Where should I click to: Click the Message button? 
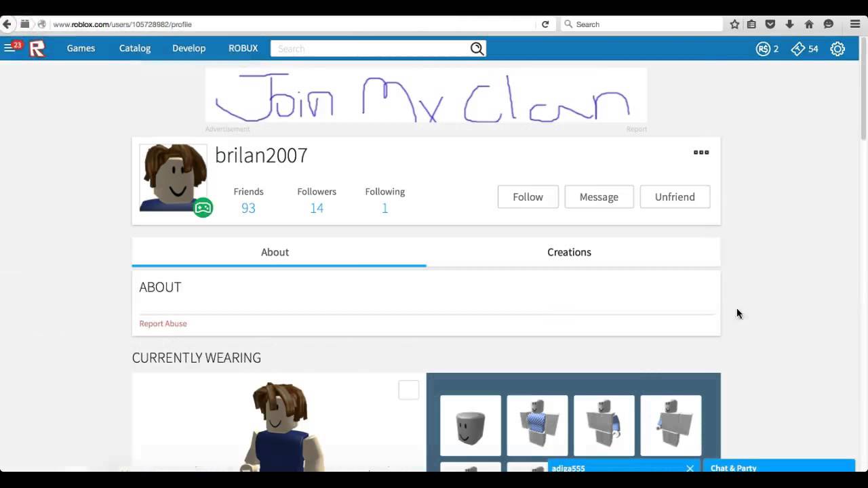599,197
